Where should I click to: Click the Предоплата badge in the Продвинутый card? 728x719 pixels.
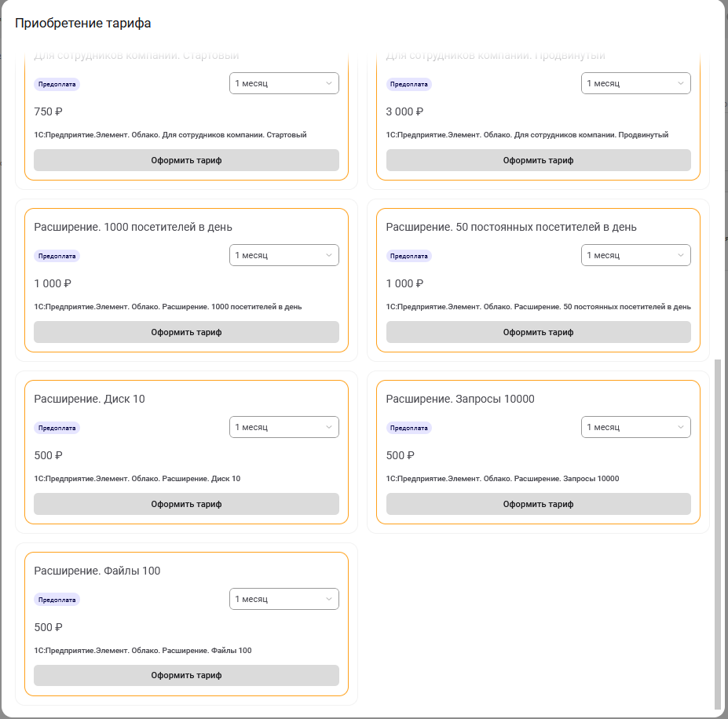click(409, 85)
